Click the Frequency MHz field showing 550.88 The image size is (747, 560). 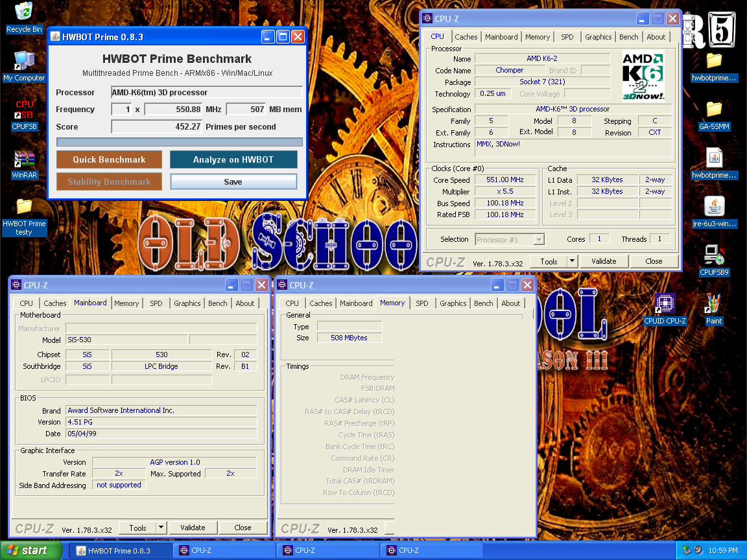point(173,109)
